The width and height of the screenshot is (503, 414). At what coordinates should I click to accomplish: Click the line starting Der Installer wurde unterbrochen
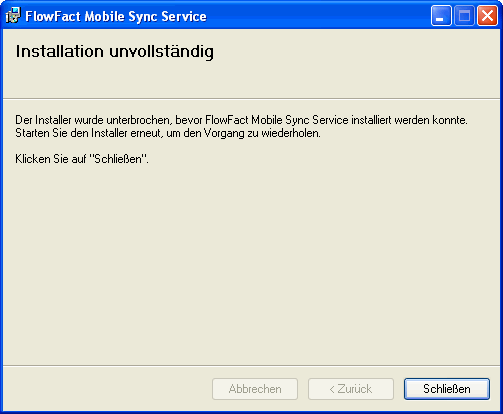241,120
